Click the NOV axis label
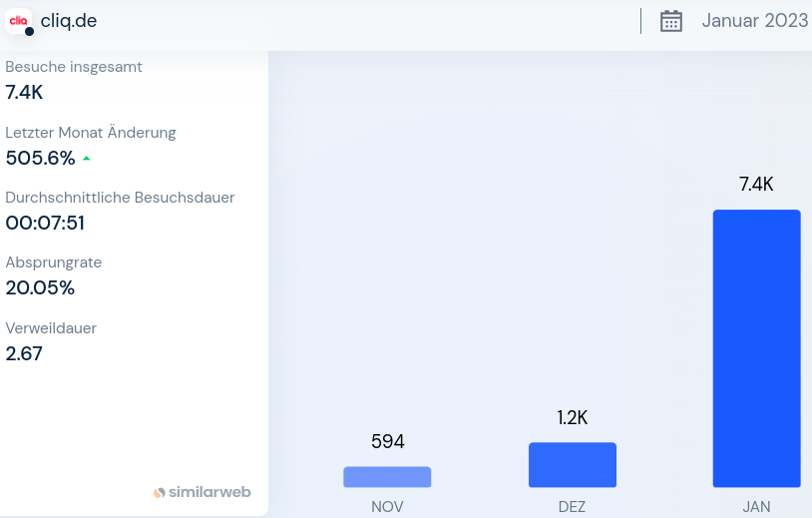The height and width of the screenshot is (518, 812). pyautogui.click(x=387, y=506)
